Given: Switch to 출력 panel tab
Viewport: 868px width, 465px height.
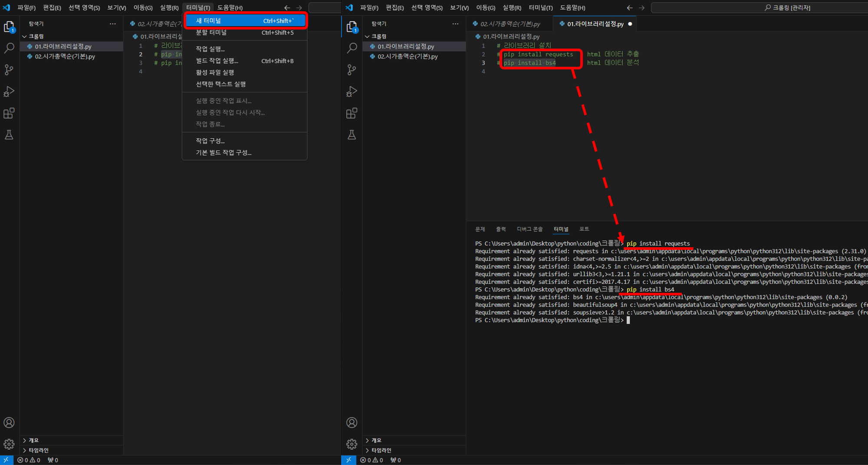Looking at the screenshot, I should point(501,229).
